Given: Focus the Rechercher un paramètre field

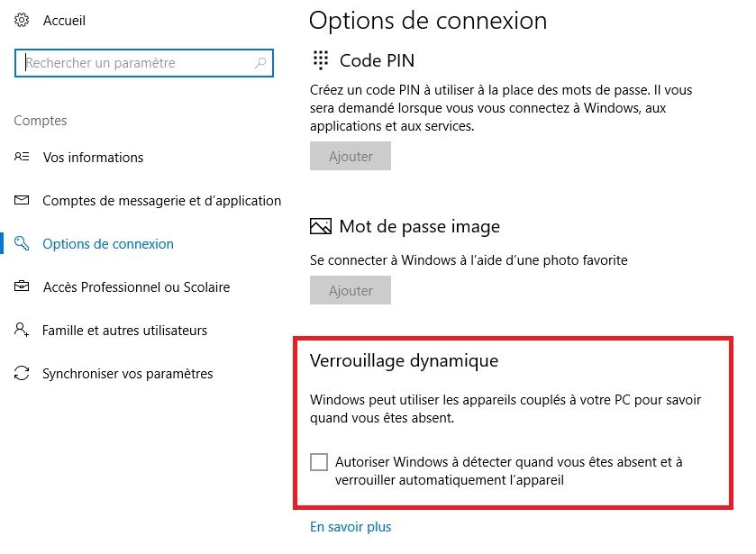Looking at the screenshot, I should coord(135,63).
